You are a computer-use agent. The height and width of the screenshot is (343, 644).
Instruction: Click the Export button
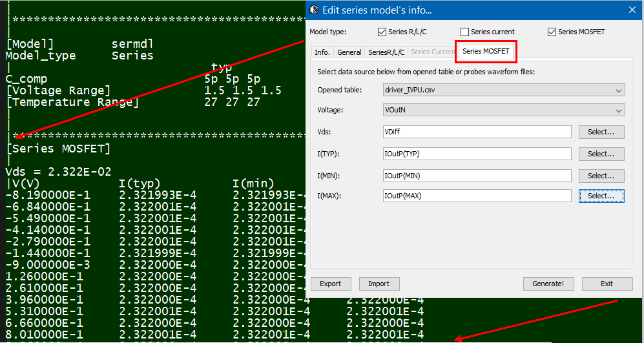(x=330, y=284)
